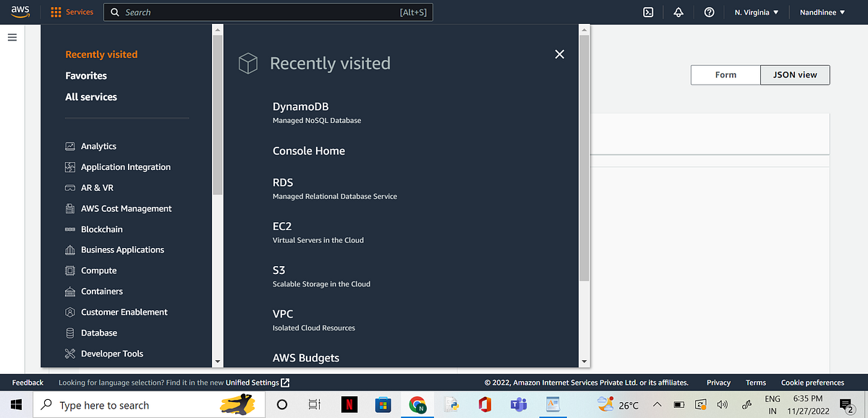Click the AWS search input field
The width and height of the screenshot is (868, 418).
[268, 12]
